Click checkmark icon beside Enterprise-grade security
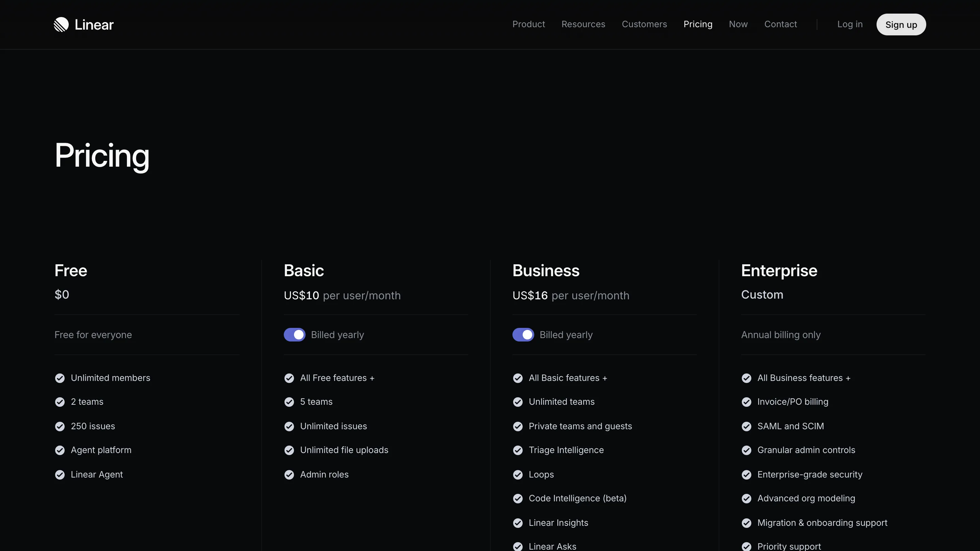 747,474
